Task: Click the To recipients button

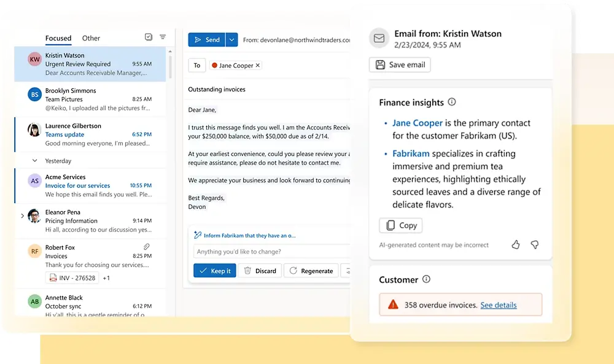Action: 197,65
